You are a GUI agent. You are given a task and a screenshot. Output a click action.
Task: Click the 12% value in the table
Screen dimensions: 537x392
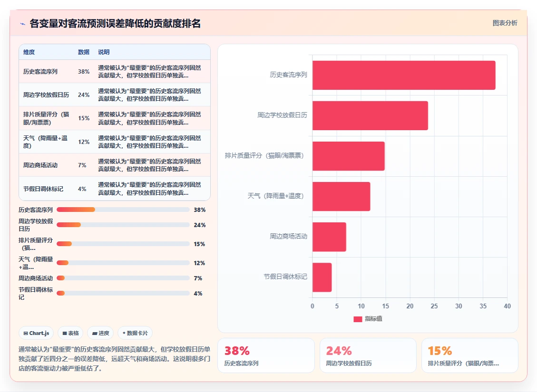[84, 142]
